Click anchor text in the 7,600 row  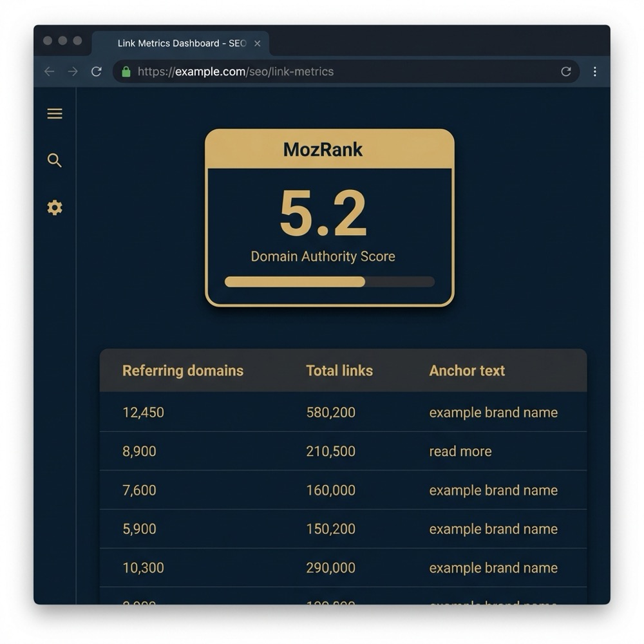pyautogui.click(x=493, y=490)
